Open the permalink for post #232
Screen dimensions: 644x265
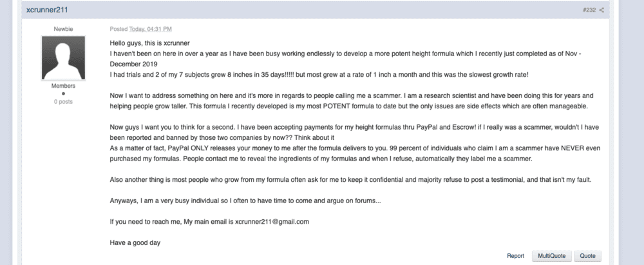(589, 10)
